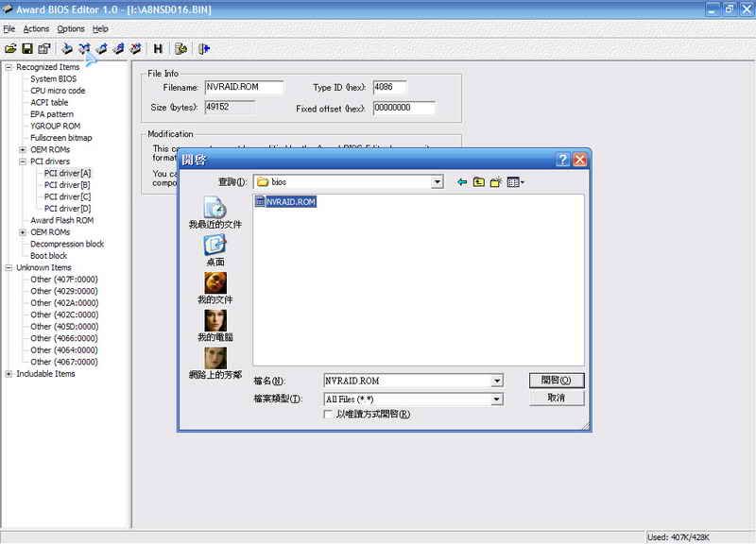Screen dimensions: 756x544
Task: Open the Actions menu
Action: (x=36, y=29)
